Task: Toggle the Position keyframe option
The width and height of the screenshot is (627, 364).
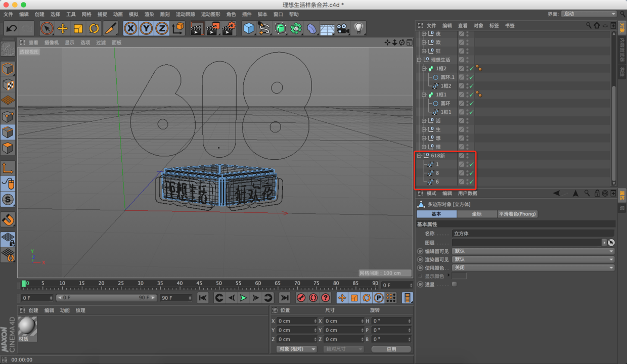Action: coord(342,298)
